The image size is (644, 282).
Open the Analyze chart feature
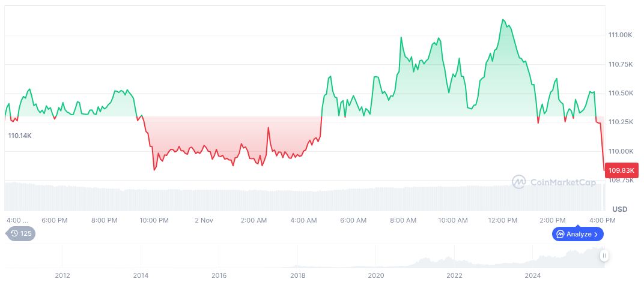click(x=577, y=234)
